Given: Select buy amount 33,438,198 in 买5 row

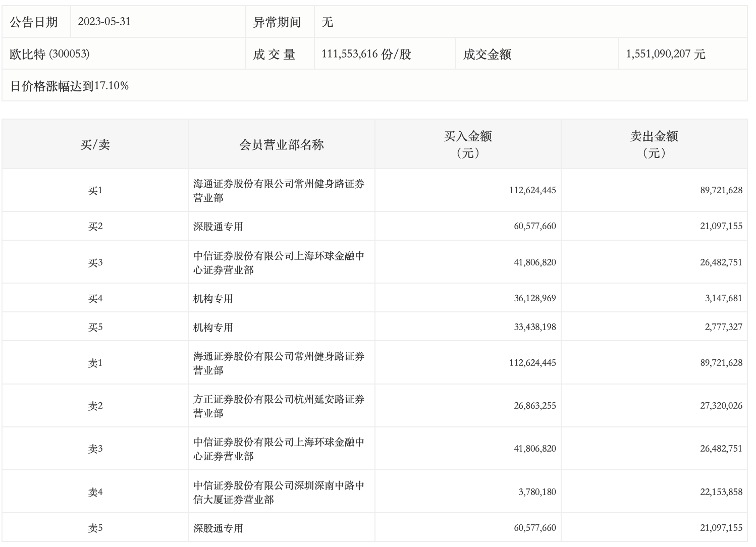Looking at the screenshot, I should (534, 327).
